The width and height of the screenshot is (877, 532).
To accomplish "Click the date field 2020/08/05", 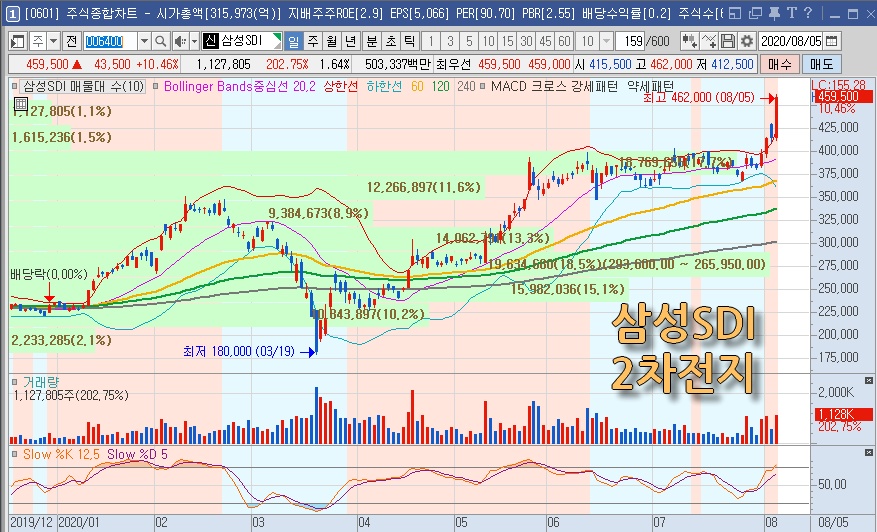I will click(791, 41).
